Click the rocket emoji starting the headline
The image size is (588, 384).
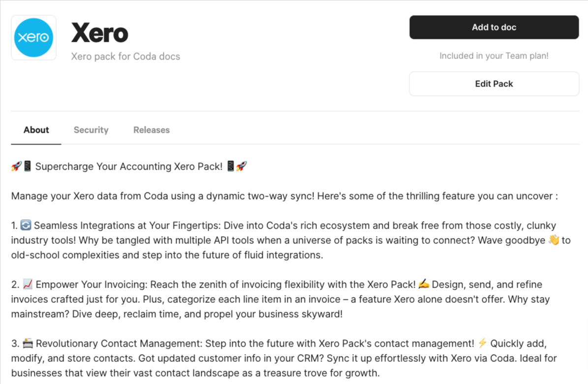point(16,167)
